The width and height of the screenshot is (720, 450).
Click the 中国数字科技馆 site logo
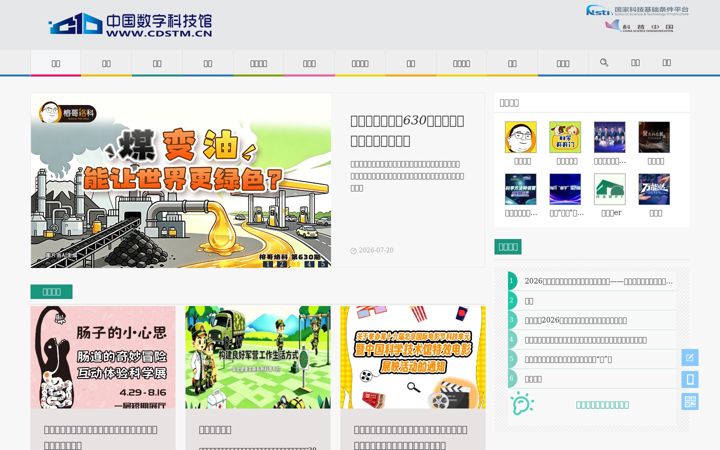click(130, 24)
